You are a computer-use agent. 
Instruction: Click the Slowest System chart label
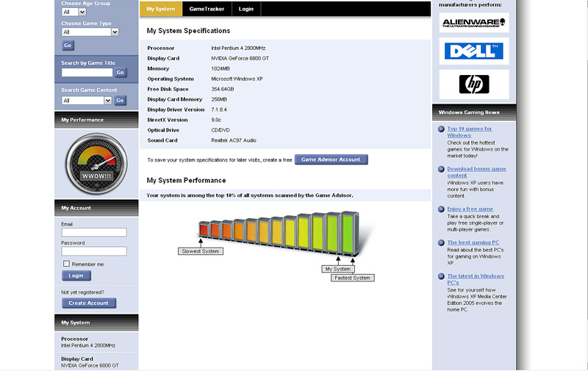pyautogui.click(x=201, y=251)
